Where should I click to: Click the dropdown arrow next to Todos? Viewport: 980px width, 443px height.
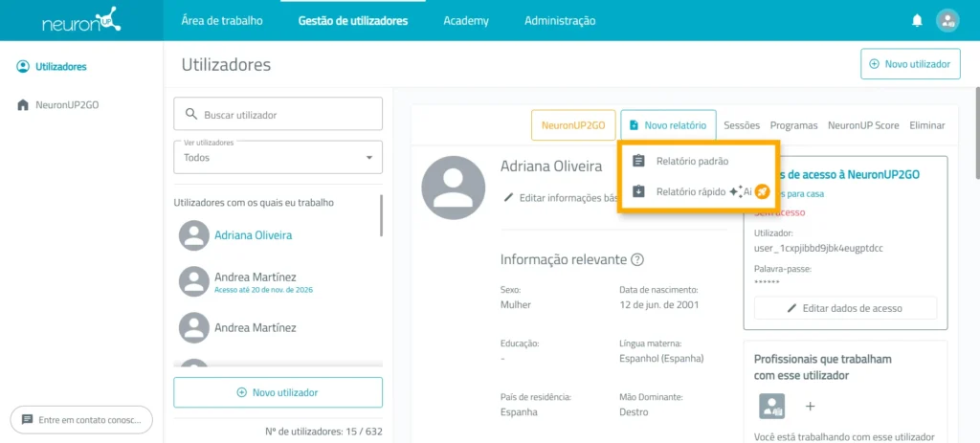[x=368, y=158]
